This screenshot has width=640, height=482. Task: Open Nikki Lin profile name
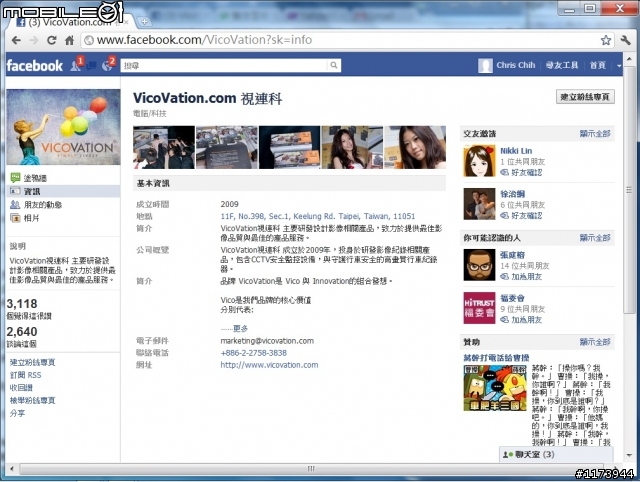516,151
